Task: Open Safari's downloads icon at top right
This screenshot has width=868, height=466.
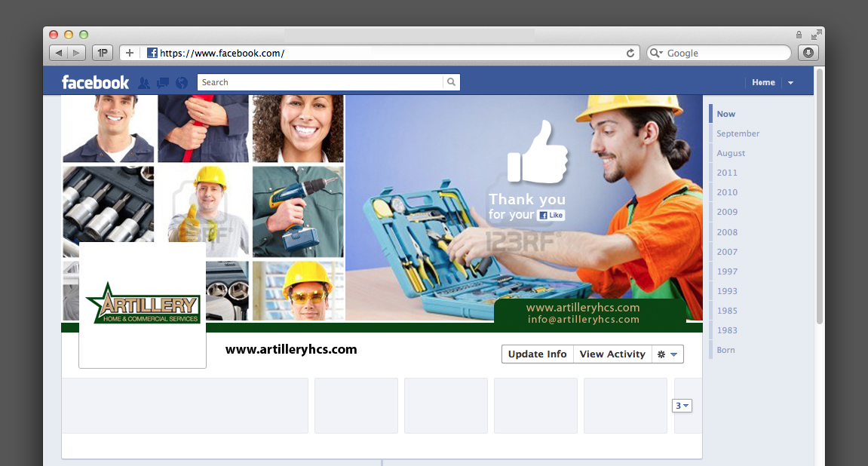Action: coord(808,53)
